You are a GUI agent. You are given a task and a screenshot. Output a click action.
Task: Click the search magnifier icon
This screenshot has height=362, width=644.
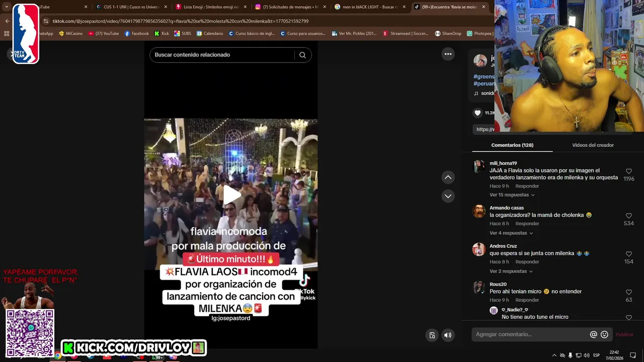pyautogui.click(x=302, y=55)
